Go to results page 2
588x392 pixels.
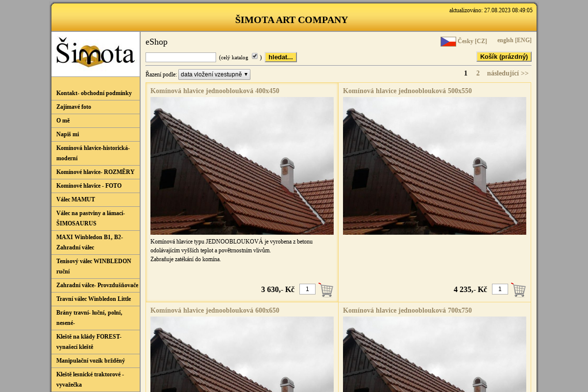[x=478, y=73]
